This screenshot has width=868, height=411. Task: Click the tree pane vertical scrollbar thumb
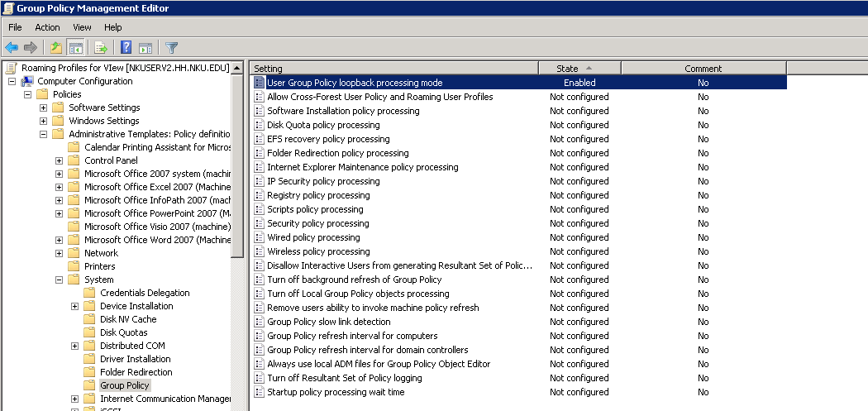point(237,166)
